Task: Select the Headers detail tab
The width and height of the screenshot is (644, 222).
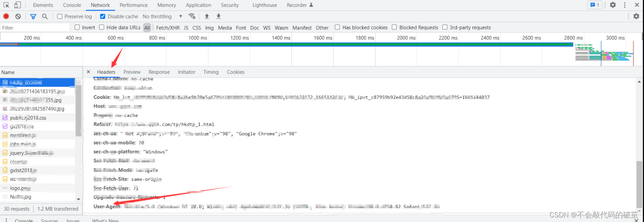Action: tap(106, 72)
